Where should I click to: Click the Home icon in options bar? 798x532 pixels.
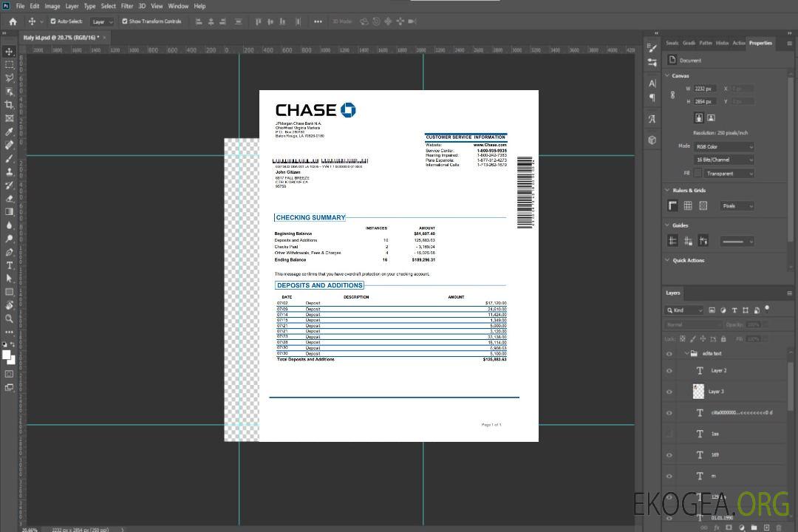coord(13,21)
